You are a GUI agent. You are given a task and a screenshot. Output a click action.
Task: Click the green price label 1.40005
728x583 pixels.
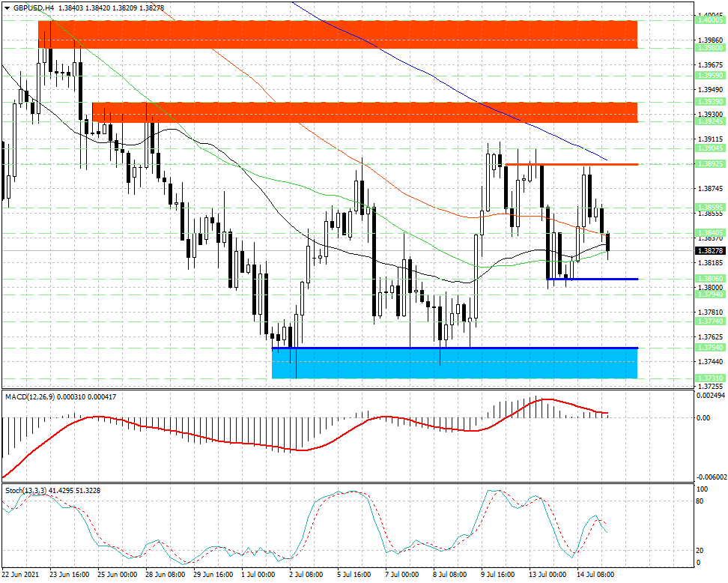click(710, 20)
